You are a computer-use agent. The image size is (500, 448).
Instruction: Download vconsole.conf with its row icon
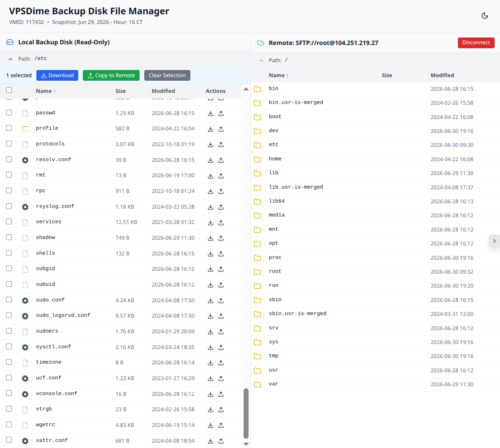211,394
